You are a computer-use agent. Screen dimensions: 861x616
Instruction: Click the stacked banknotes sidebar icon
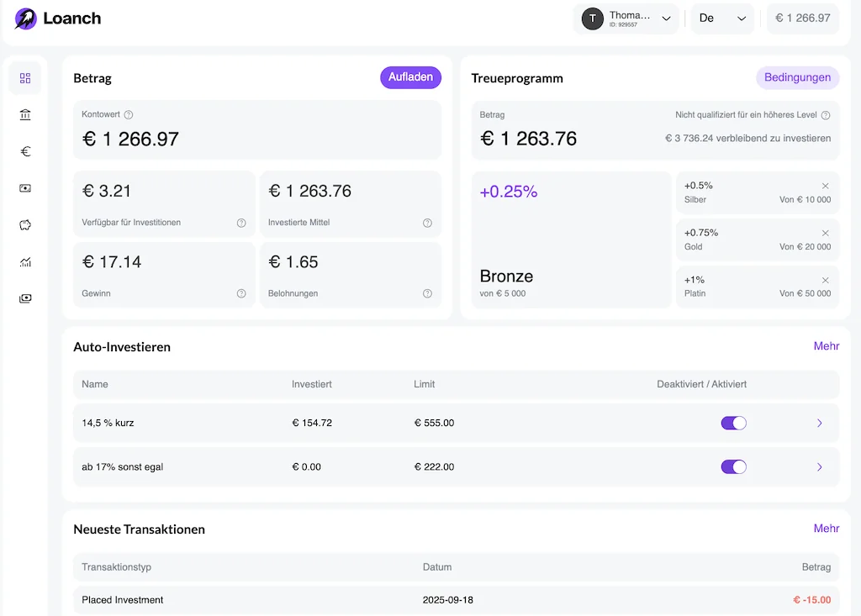[x=25, y=298]
